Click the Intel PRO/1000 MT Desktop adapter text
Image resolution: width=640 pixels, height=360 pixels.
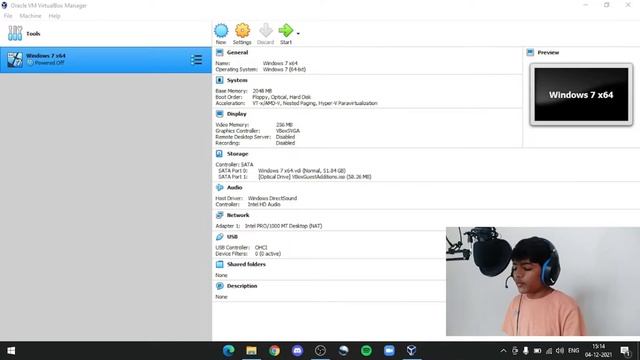[x=283, y=226]
